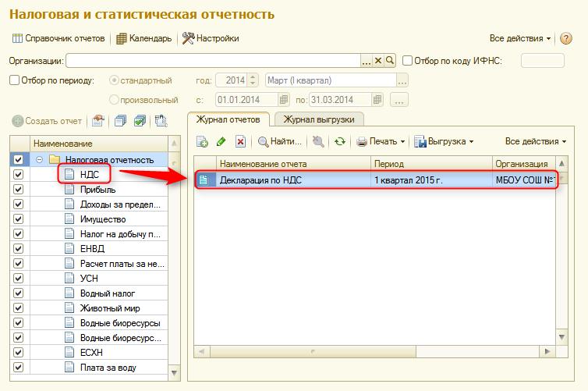Screen dimensions: 588x391
Task: Click the add new report icon in journal
Action: coord(202,141)
